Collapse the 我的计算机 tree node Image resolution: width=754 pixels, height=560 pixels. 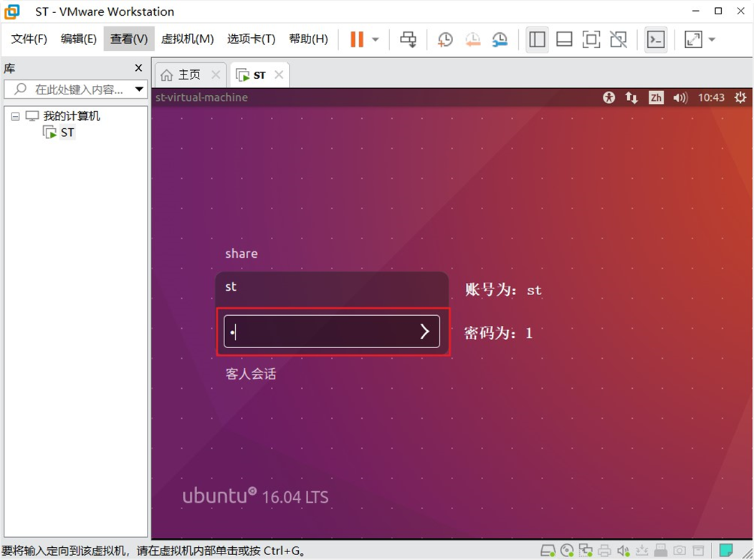pyautogui.click(x=15, y=116)
